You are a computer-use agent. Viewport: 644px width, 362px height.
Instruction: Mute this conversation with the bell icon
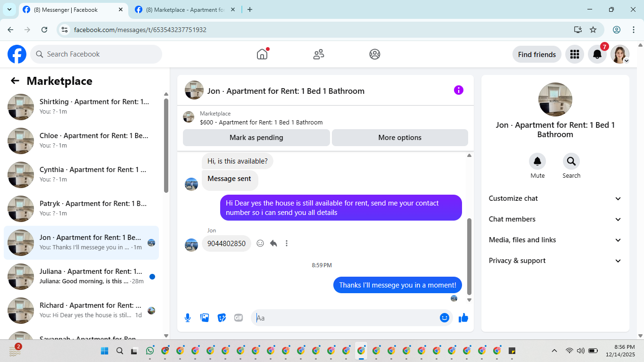coord(537,162)
